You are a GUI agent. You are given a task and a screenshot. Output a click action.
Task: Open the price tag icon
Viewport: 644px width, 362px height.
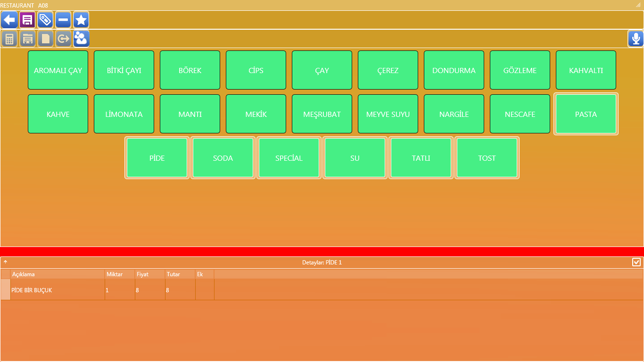coord(45,20)
